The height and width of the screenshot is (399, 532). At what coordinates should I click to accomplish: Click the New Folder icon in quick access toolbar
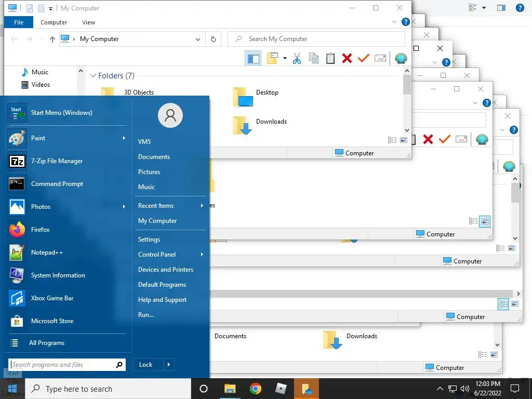point(41,8)
